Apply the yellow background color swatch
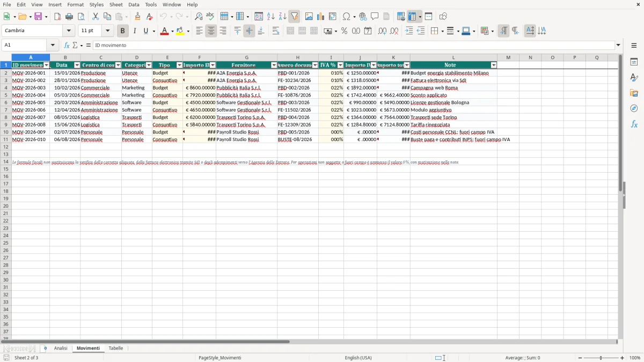Screen dimensions: 644x362 pyautogui.click(x=180, y=31)
